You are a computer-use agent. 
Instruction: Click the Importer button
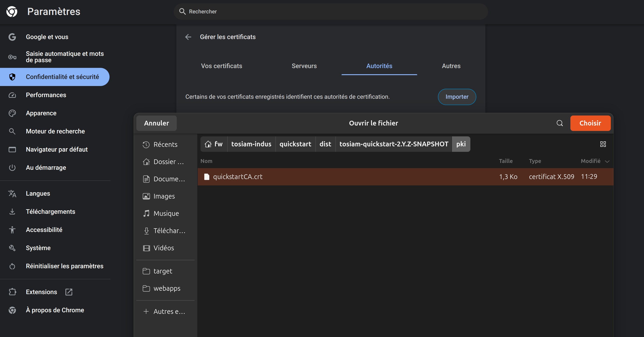tap(457, 97)
